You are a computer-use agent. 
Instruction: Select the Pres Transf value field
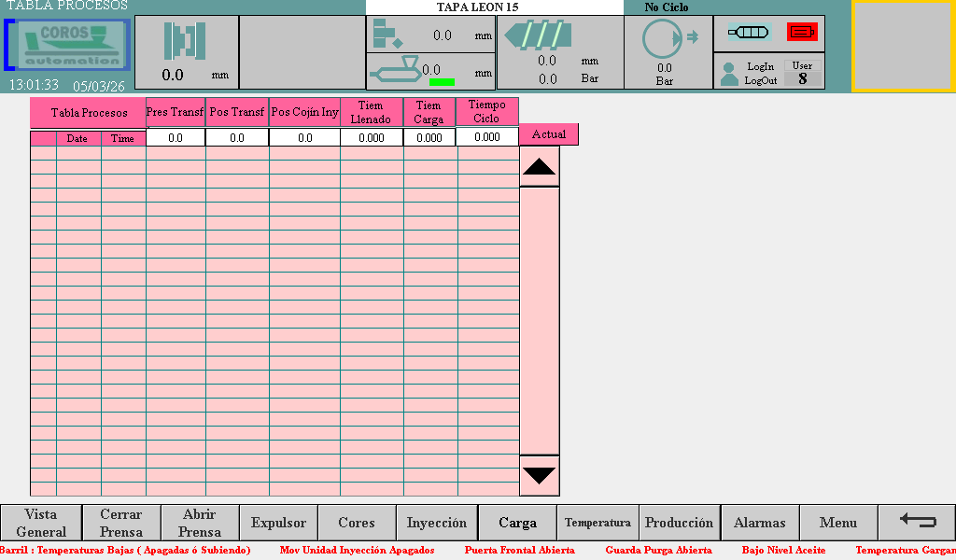pyautogui.click(x=176, y=137)
